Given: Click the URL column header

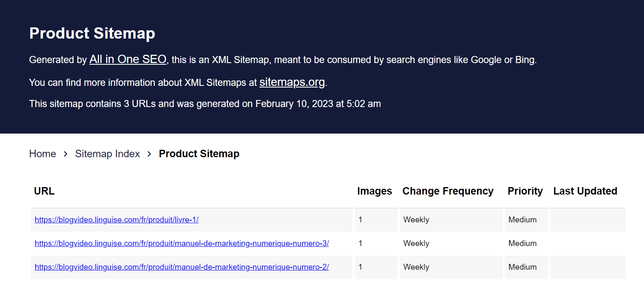Looking at the screenshot, I should pyautogui.click(x=44, y=191).
